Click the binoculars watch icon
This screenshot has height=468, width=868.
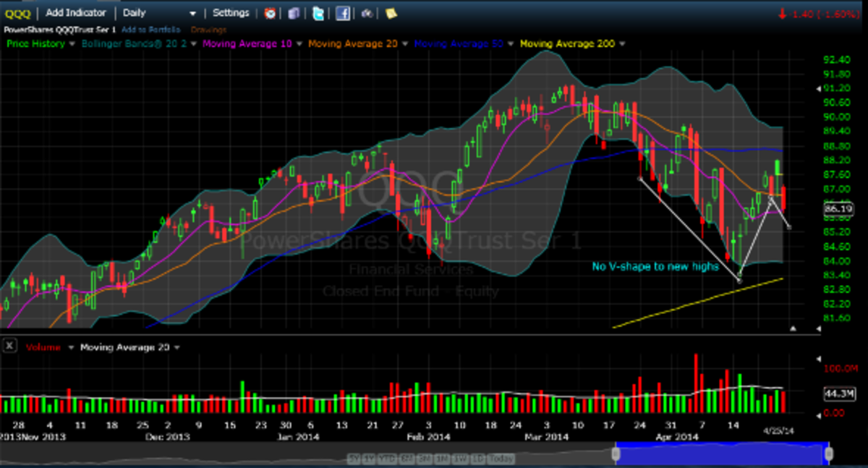click(367, 13)
